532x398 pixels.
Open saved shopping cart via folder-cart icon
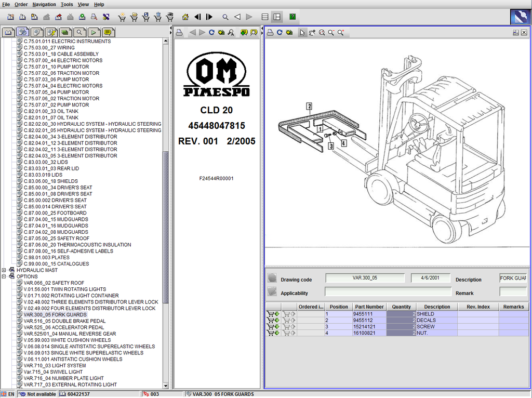click(x=134, y=17)
